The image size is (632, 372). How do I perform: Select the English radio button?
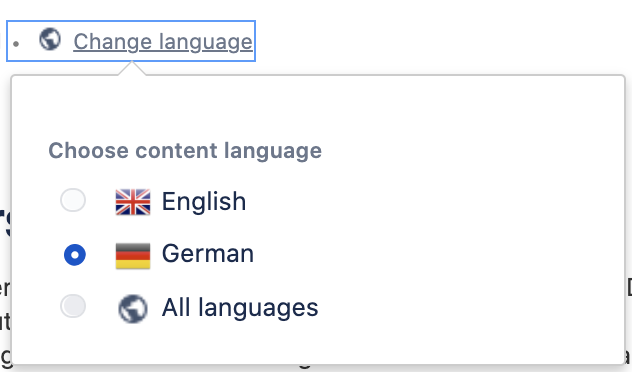73,200
